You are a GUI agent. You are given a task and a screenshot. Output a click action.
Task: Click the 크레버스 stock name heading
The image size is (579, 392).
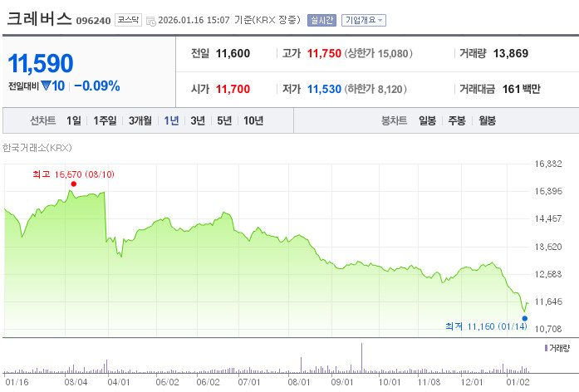pyautogui.click(x=39, y=19)
